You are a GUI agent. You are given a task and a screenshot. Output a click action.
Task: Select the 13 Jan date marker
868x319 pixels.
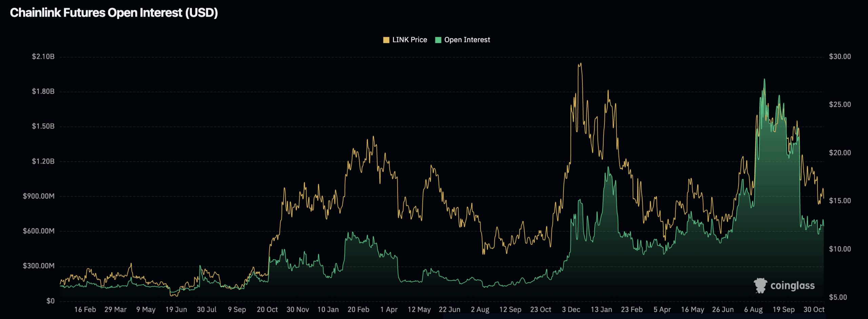601,310
